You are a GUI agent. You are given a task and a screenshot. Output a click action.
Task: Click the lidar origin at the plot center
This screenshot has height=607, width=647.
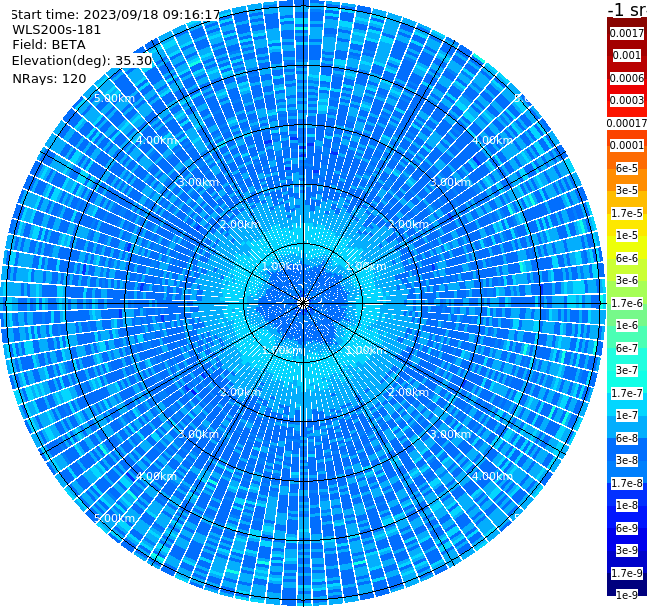pos(303,303)
